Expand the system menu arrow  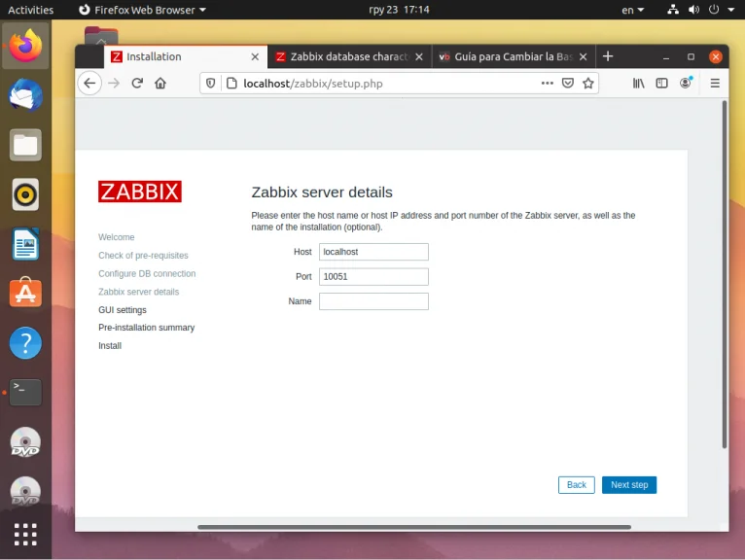(730, 10)
